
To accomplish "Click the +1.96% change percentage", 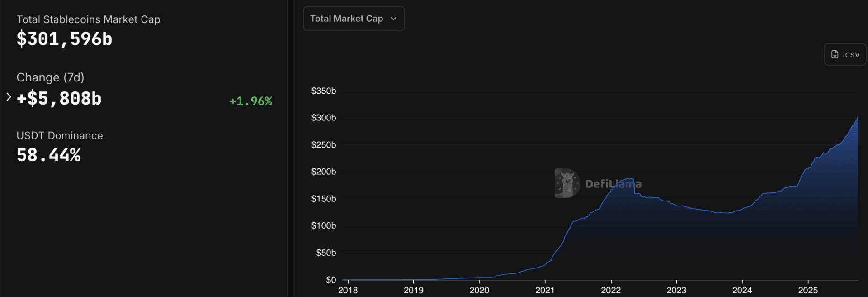I will pyautogui.click(x=250, y=101).
